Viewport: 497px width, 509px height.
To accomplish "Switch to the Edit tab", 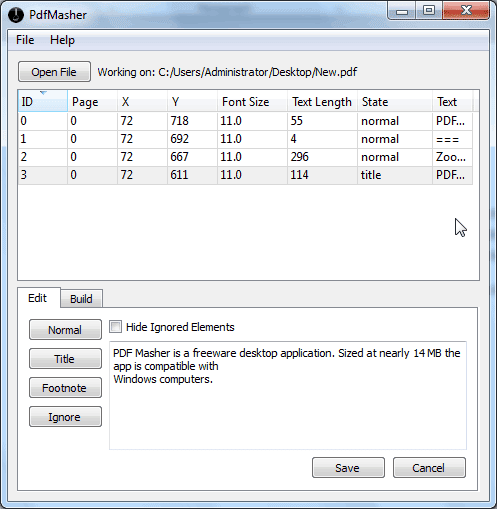I will coord(38,298).
